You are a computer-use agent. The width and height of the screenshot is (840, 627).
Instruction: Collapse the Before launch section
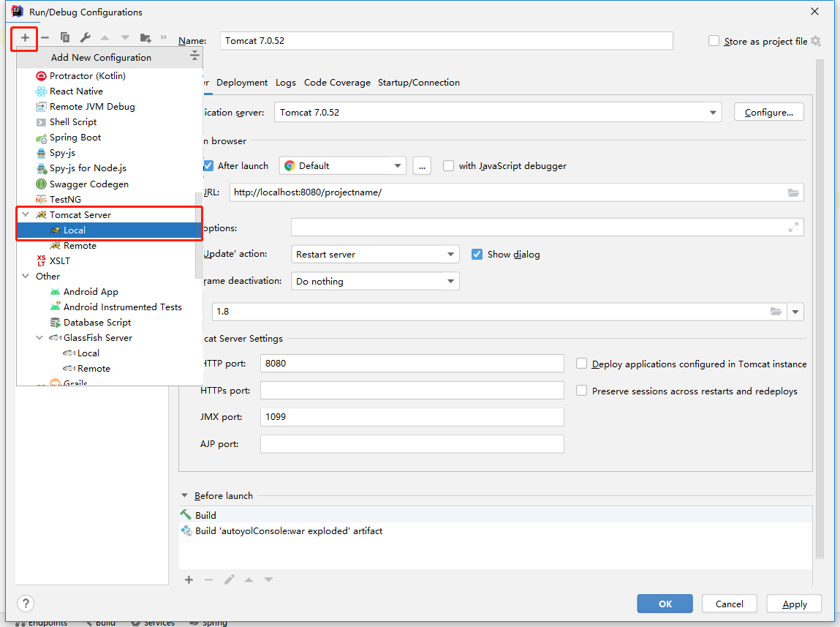[x=185, y=496]
